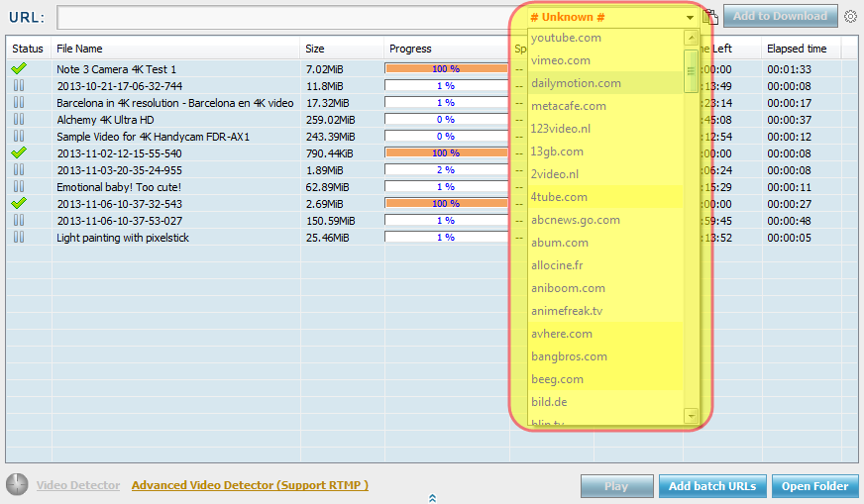Click Add to Download button
The width and height of the screenshot is (864, 504).
coord(780,17)
